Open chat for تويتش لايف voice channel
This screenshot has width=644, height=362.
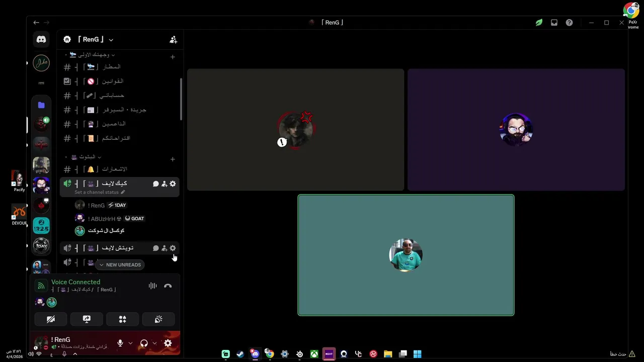(156, 248)
